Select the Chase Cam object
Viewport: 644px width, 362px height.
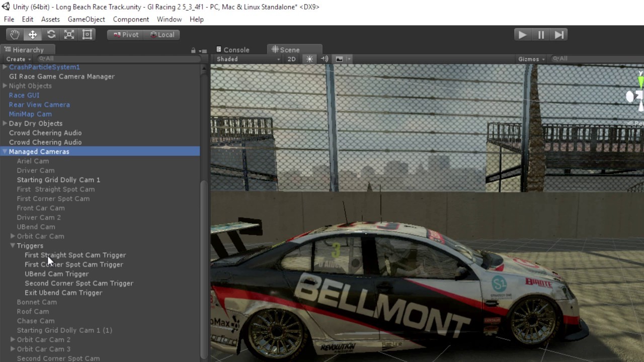coord(36,321)
